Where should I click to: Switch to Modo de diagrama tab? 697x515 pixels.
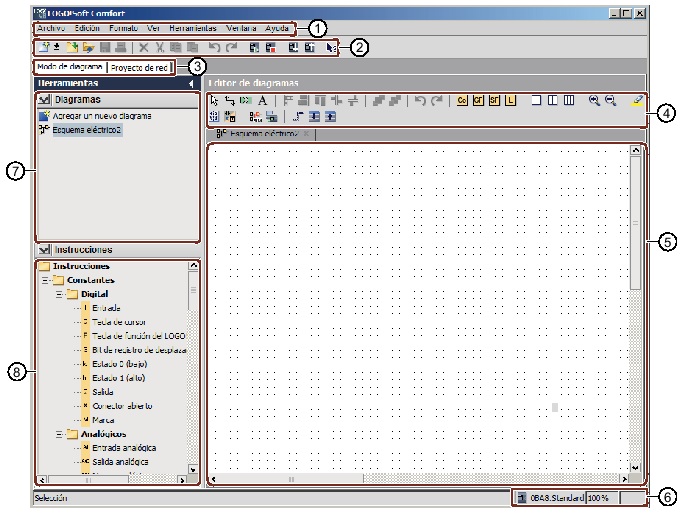pos(70,67)
